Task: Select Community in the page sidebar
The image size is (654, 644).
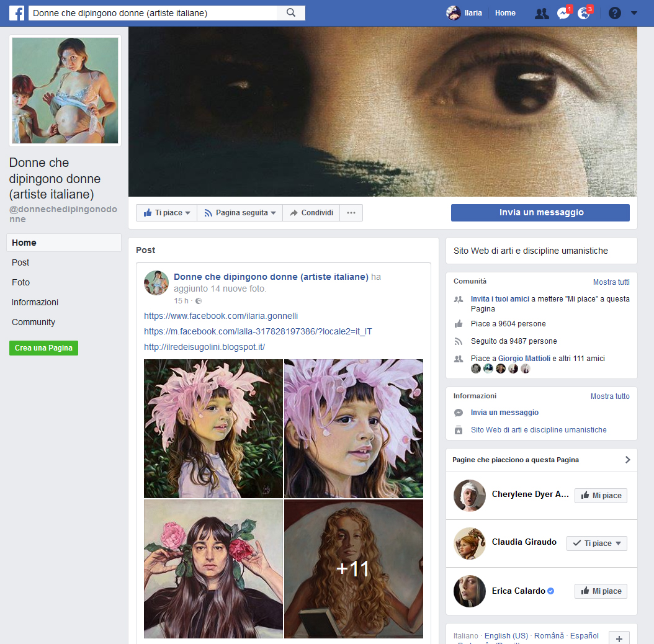Action: coord(34,322)
